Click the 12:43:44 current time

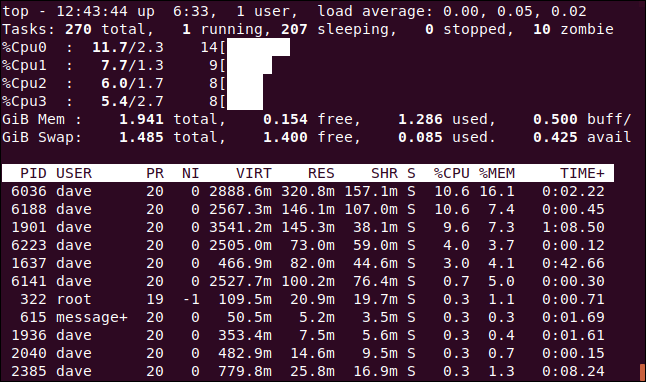[x=92, y=12]
